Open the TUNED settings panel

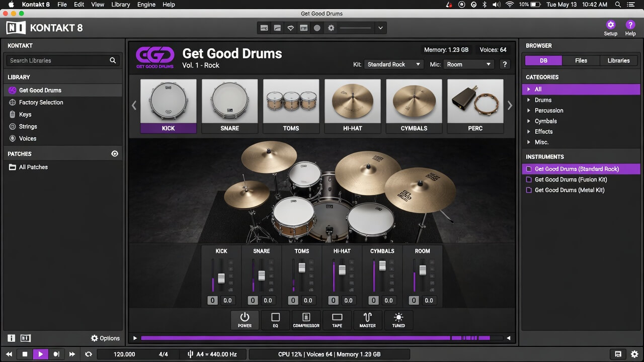[398, 319]
